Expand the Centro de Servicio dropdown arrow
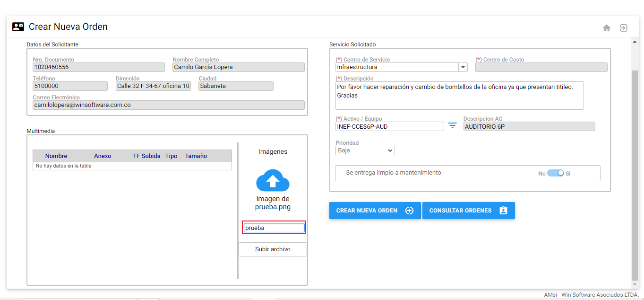644x300 pixels. click(x=463, y=67)
